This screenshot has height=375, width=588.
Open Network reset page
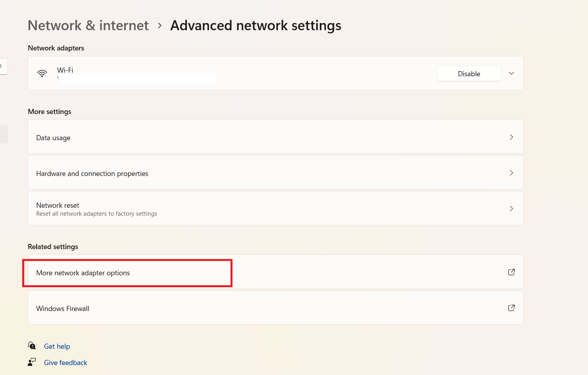click(276, 208)
